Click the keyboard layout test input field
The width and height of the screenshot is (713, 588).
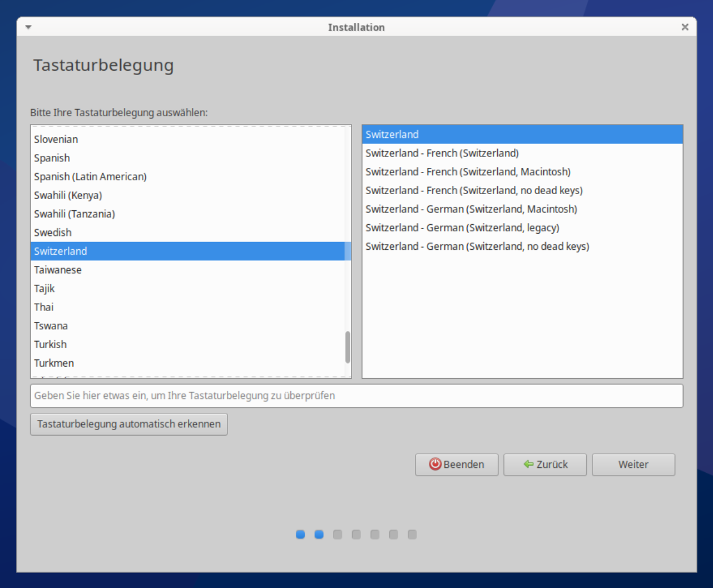[356, 396]
